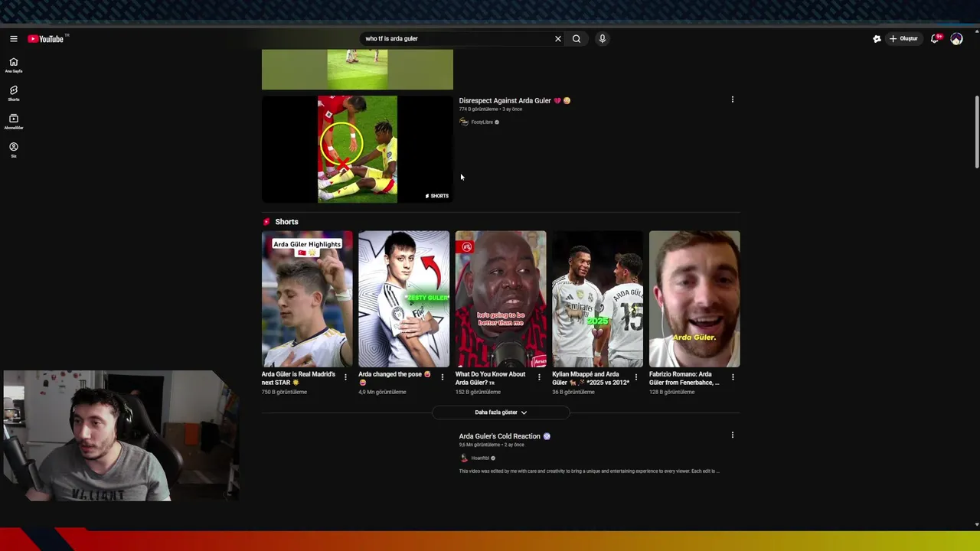Open options for What Do You Know short
The image size is (980, 551).
pyautogui.click(x=539, y=377)
